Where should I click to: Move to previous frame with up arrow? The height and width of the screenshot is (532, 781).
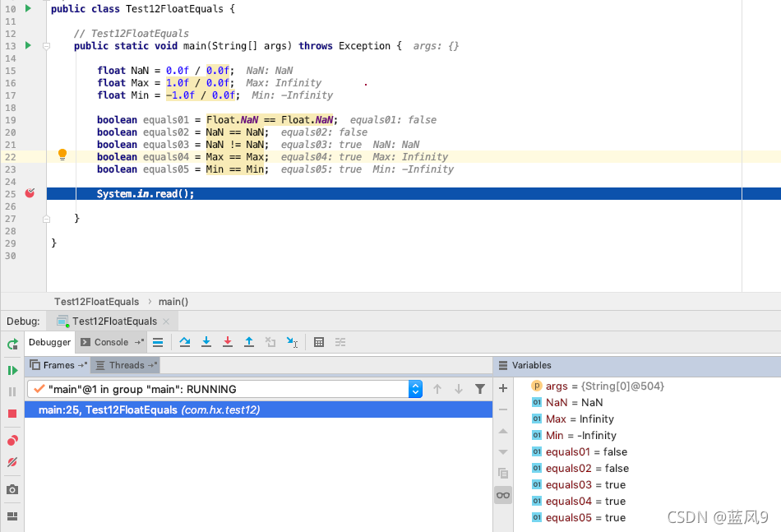point(437,389)
